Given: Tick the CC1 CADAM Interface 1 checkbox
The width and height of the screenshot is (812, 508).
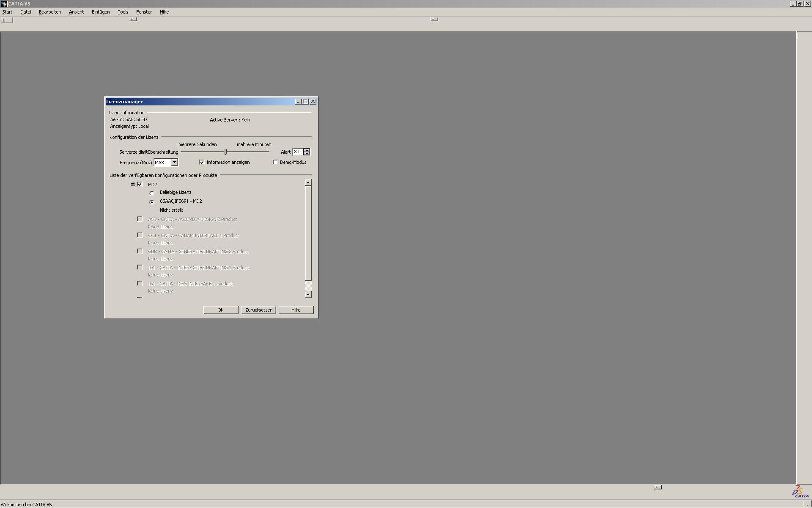Looking at the screenshot, I should click(140, 235).
